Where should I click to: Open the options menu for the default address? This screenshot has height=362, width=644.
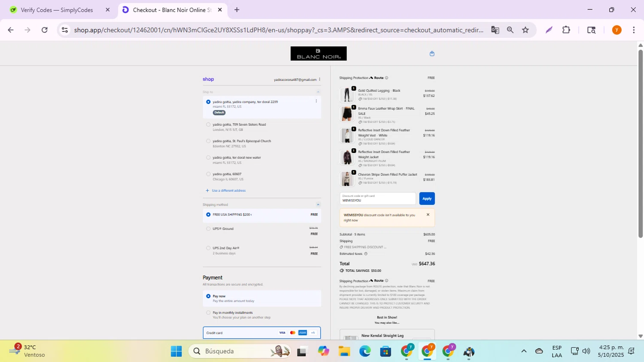tap(316, 101)
